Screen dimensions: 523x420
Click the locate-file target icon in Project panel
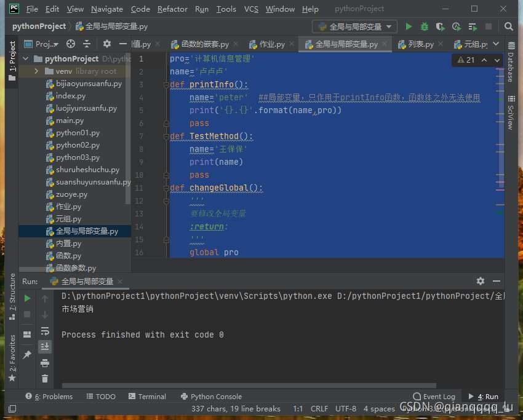(71, 44)
